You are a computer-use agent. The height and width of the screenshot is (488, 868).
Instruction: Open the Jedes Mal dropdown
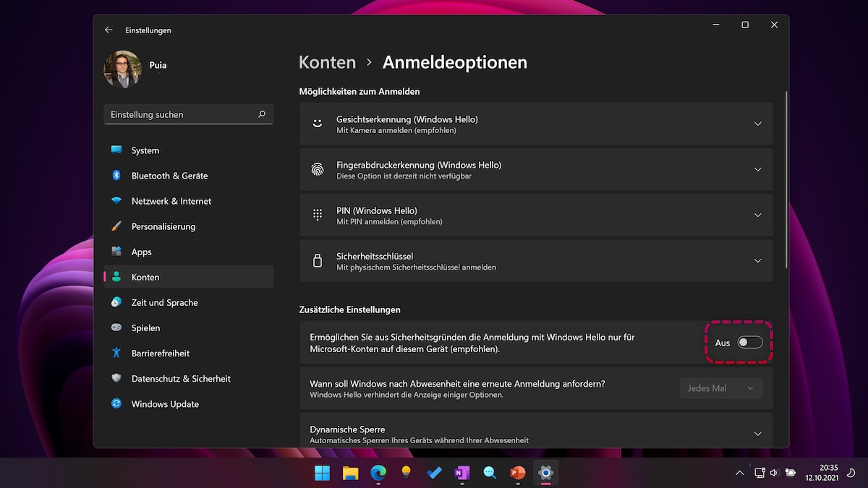point(721,388)
